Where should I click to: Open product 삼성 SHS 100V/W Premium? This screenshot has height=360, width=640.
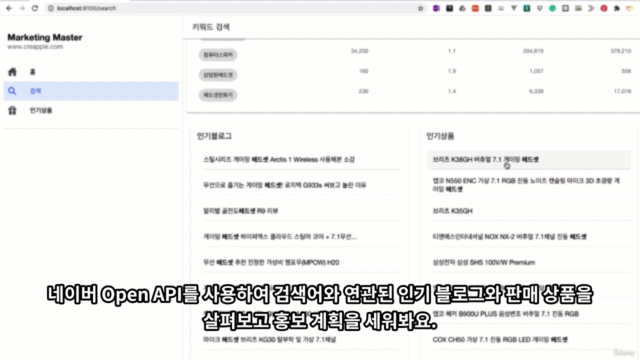[x=484, y=262]
